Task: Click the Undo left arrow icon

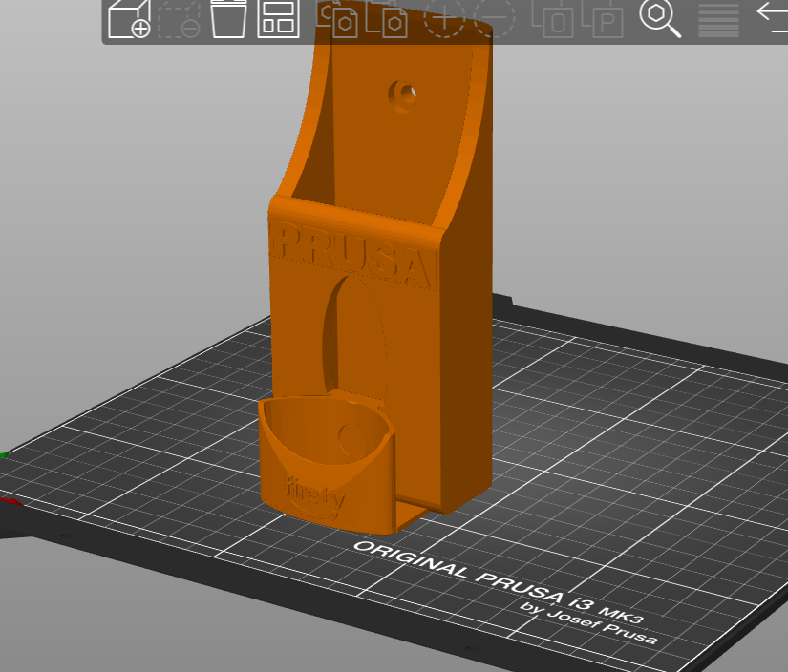Action: 773,17
